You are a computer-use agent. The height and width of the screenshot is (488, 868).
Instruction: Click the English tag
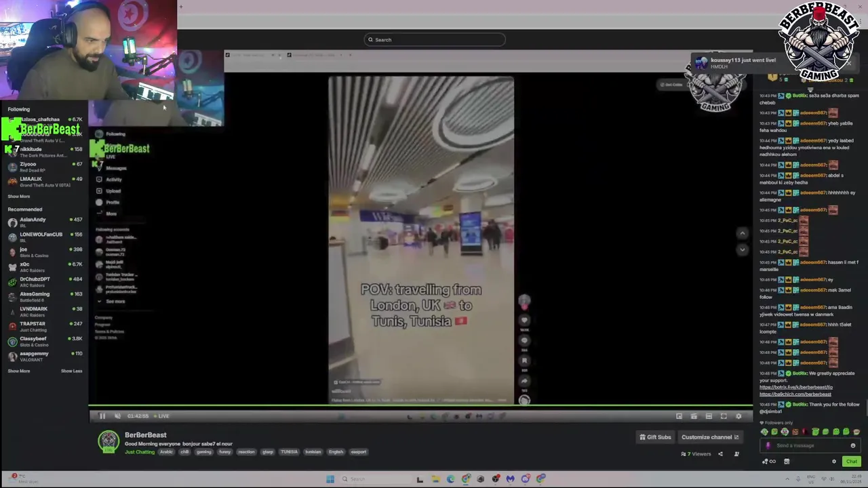coord(336,452)
